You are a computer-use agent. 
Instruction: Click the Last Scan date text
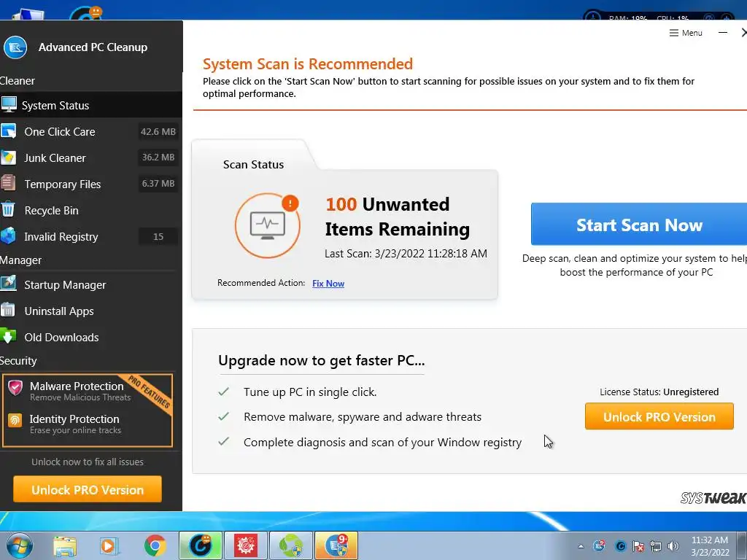click(x=406, y=253)
